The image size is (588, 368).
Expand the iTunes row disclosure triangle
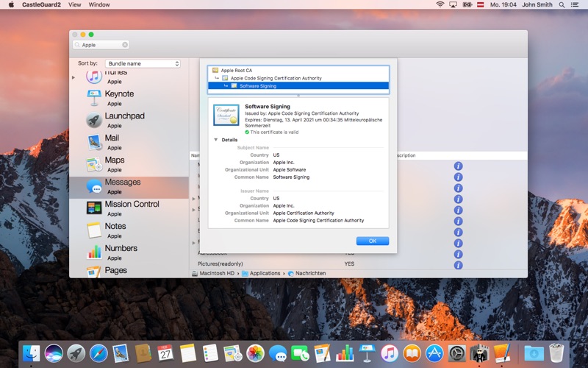coord(73,78)
